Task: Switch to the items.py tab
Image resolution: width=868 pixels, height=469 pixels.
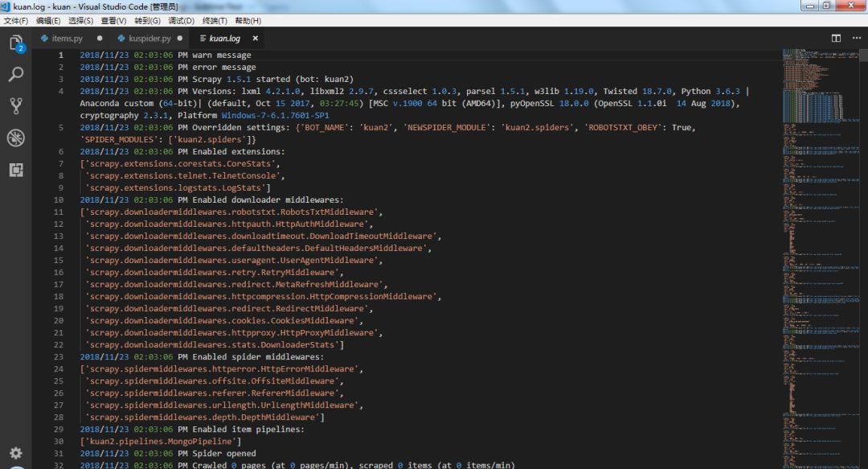Action: [67, 39]
